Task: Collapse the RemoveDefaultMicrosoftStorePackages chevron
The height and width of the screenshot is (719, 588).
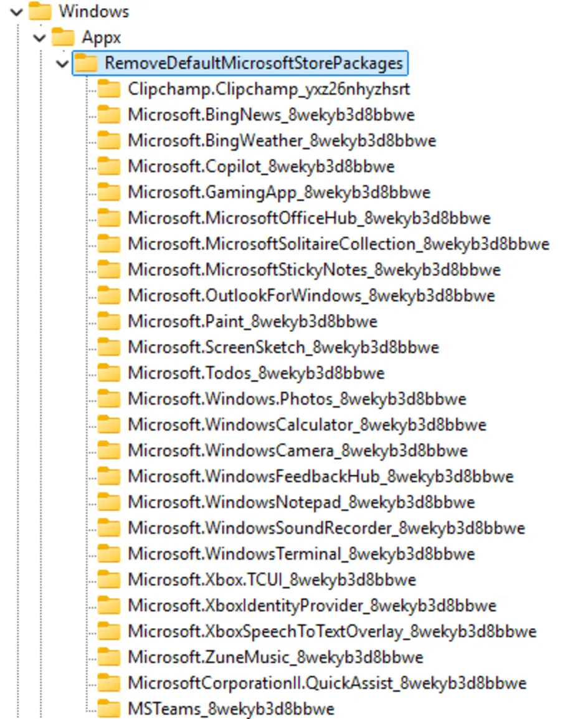Action: tap(63, 64)
